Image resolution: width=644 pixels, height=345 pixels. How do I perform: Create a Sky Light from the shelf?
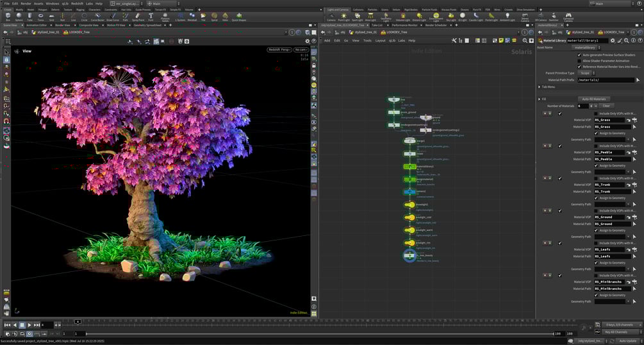(451, 17)
